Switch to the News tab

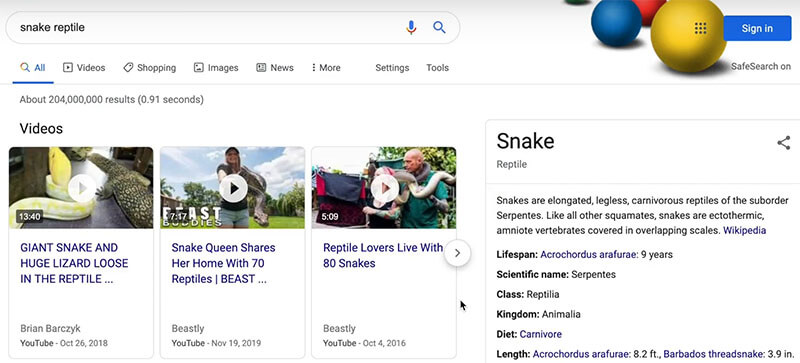click(x=275, y=67)
